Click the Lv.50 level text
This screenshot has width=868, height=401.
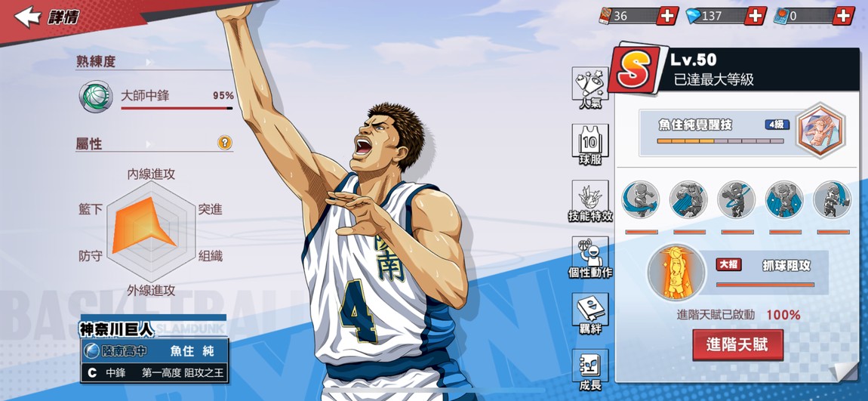point(694,59)
